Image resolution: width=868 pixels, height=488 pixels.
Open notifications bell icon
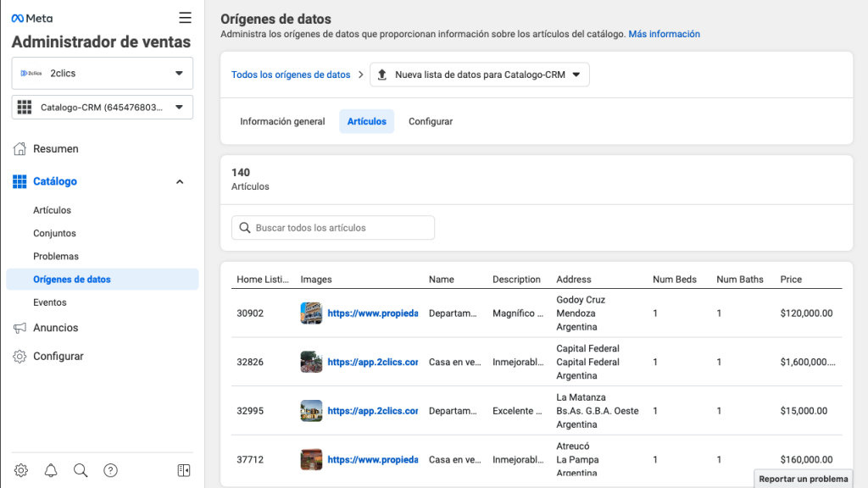click(51, 470)
